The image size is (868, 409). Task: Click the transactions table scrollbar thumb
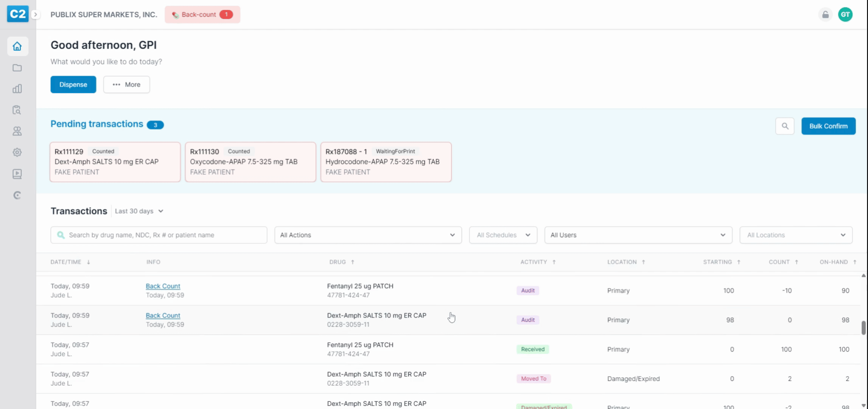point(863,328)
